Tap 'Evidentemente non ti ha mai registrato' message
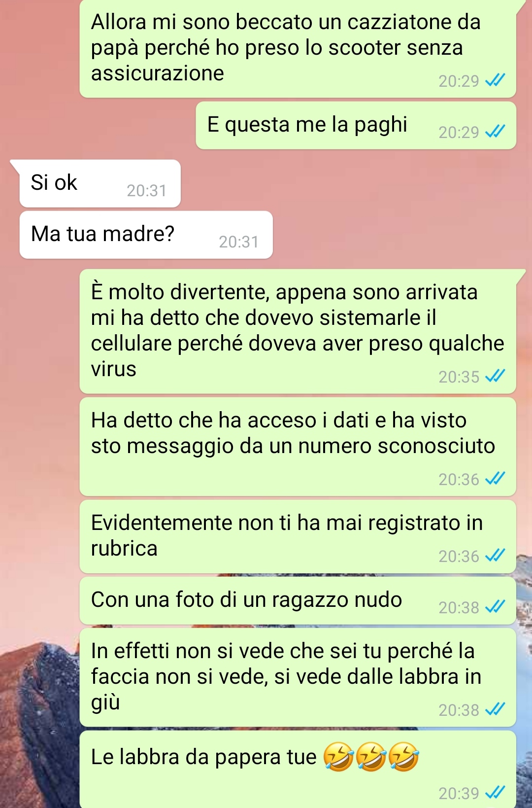 298,536
